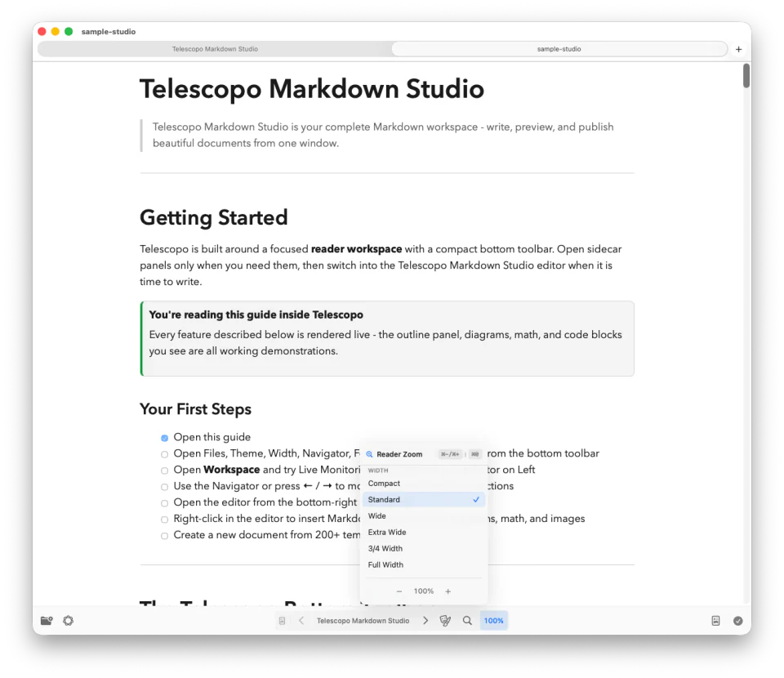Viewport: 784px width, 678px height.
Task: Select Wide width option
Action: 424,516
